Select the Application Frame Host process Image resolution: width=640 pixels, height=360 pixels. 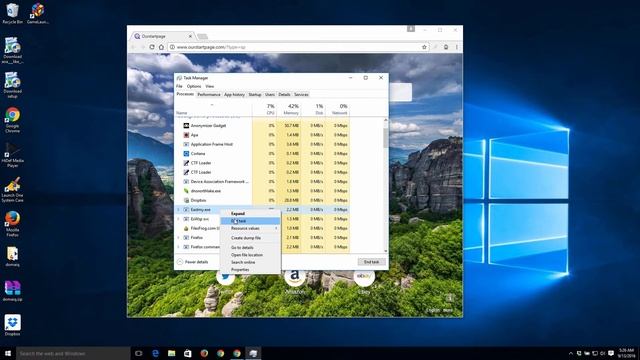262,144
